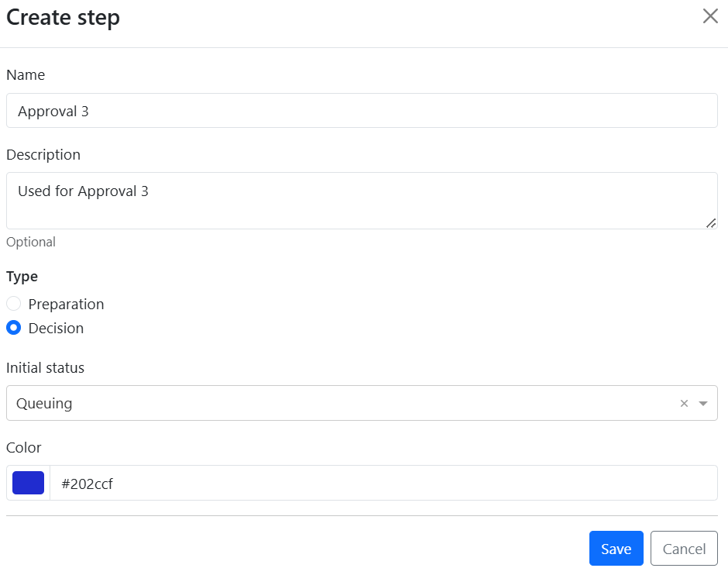This screenshot has width=728, height=575.
Task: Click the textarea resize grip icon in Description
Action: pyautogui.click(x=711, y=223)
